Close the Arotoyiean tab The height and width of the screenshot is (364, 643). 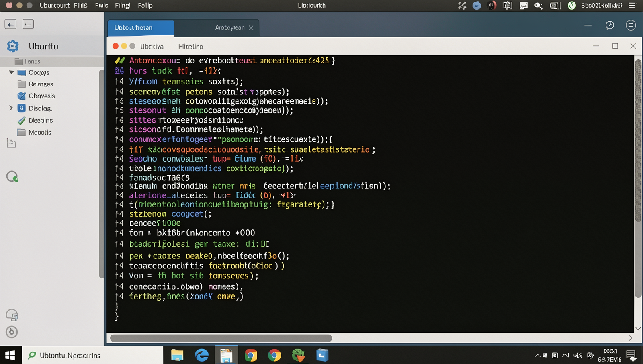point(251,28)
